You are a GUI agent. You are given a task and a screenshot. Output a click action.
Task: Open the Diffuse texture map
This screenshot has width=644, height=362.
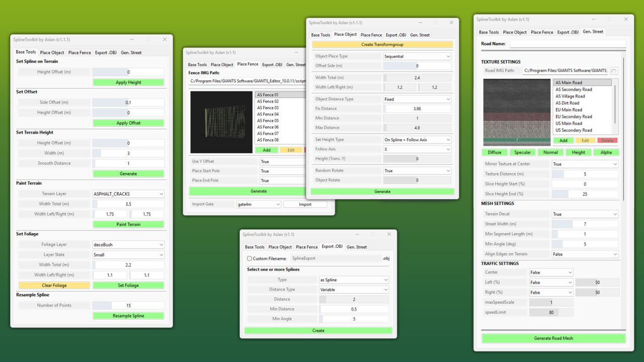tap(494, 152)
